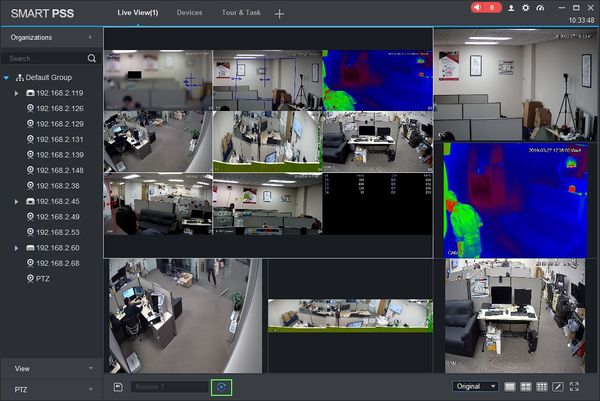This screenshot has width=600, height=401.
Task: Switch to four-window grid layout
Action: click(x=526, y=386)
